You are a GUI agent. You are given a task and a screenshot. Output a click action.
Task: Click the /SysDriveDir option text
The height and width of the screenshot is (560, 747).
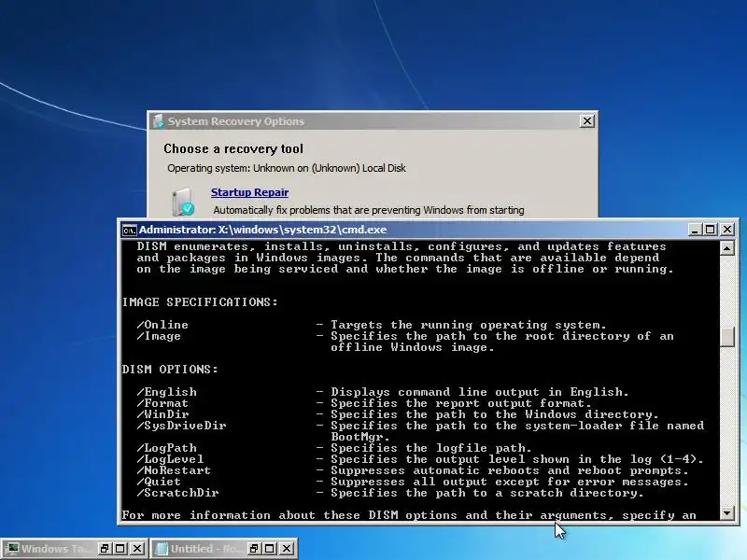tap(181, 426)
